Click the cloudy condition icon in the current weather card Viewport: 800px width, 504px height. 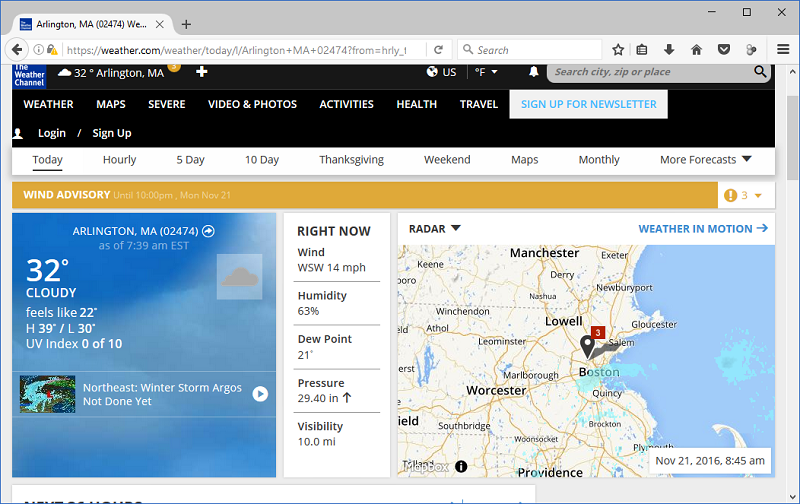(240, 277)
